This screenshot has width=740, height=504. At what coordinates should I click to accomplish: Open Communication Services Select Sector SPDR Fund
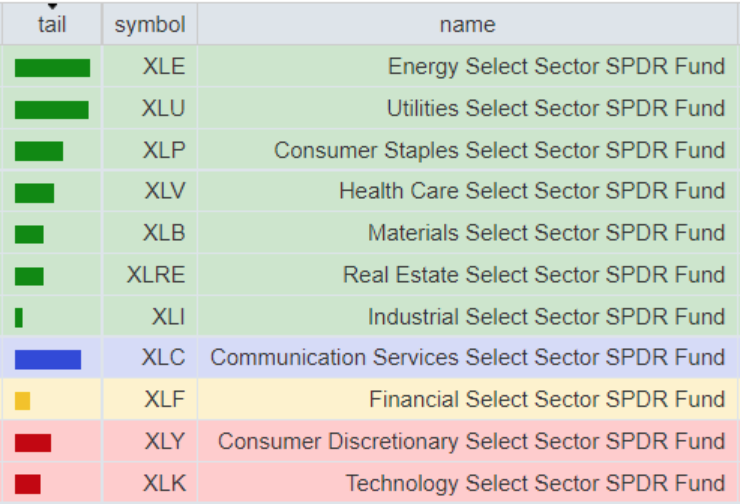click(467, 357)
